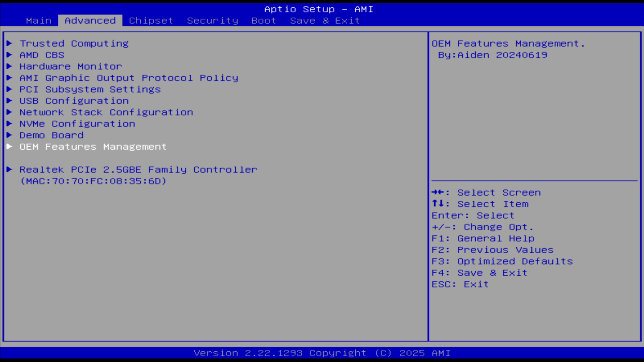The width and height of the screenshot is (644, 362).
Task: Click arrow beside NVMe Configuration
Action: [10, 124]
